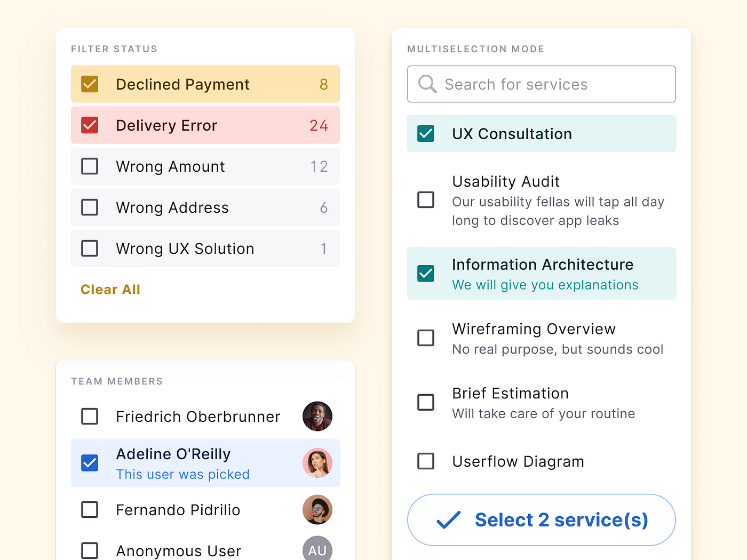Click the Anonymous User name

coord(179,551)
